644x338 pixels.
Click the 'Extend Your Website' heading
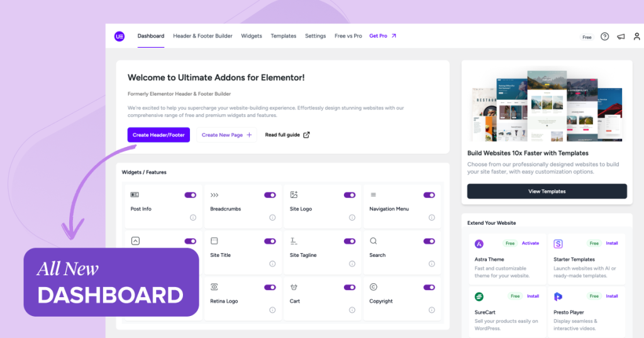(492, 223)
